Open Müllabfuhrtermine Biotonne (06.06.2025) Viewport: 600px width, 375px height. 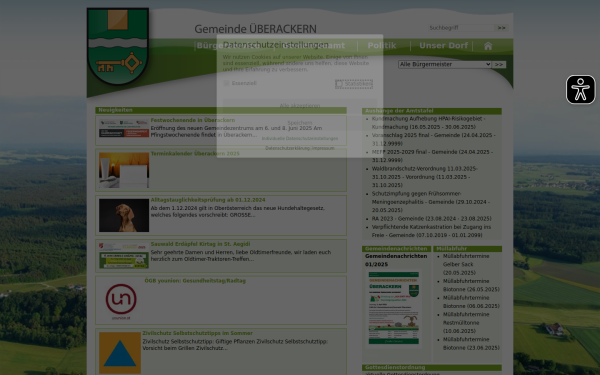point(471,302)
